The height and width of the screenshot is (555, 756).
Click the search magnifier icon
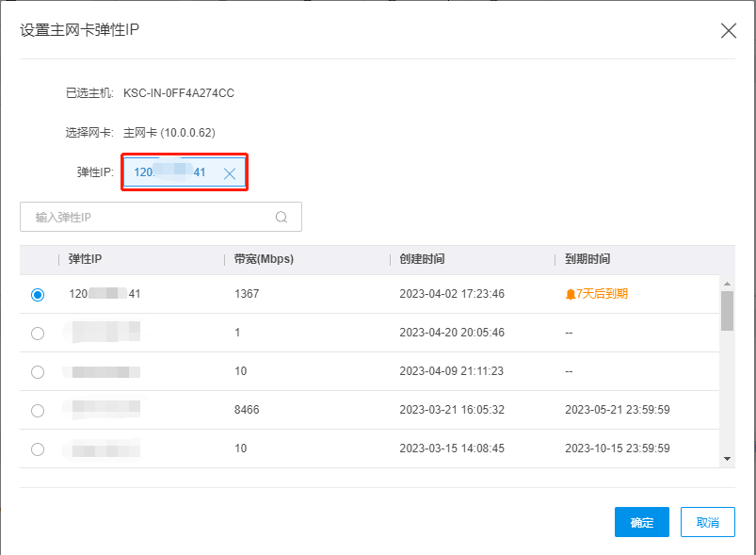tap(281, 217)
